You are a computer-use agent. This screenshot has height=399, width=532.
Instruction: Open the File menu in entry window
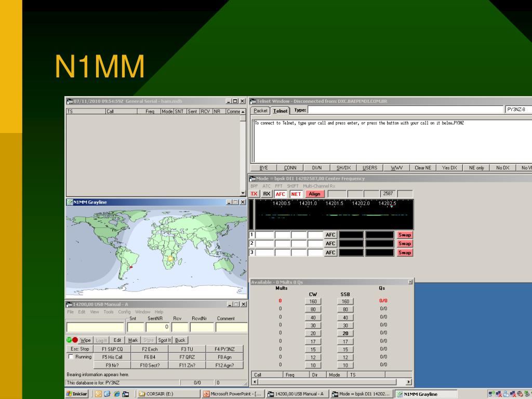70,312
